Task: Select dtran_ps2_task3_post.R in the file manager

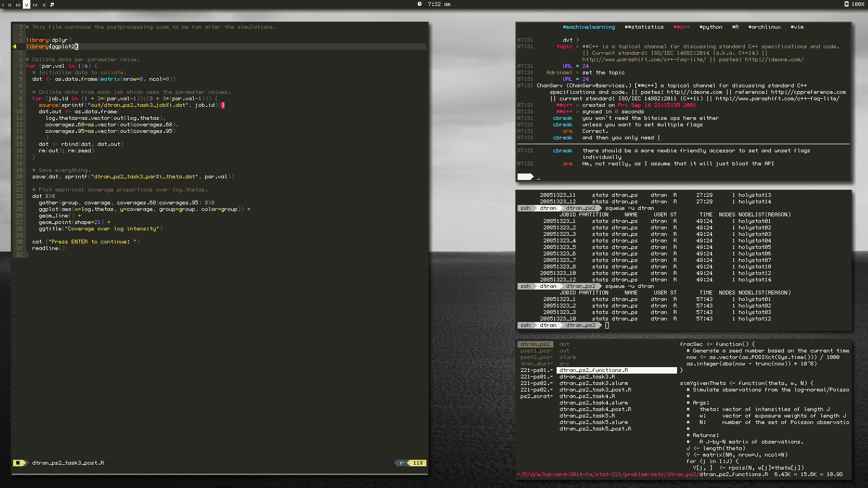Action: [x=595, y=390]
